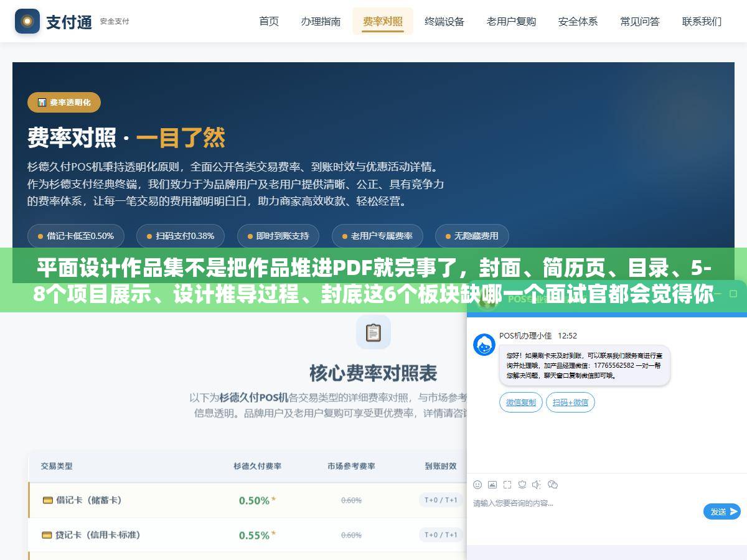
Task: Click the image upload icon in chat
Action: click(x=492, y=484)
